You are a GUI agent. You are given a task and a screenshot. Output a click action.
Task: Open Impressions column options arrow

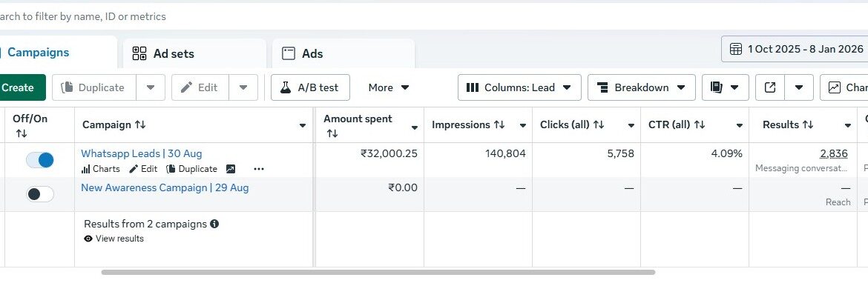[522, 126]
